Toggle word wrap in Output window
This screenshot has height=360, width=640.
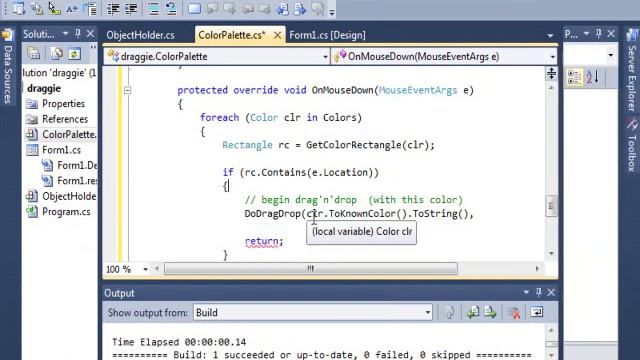(x=536, y=313)
